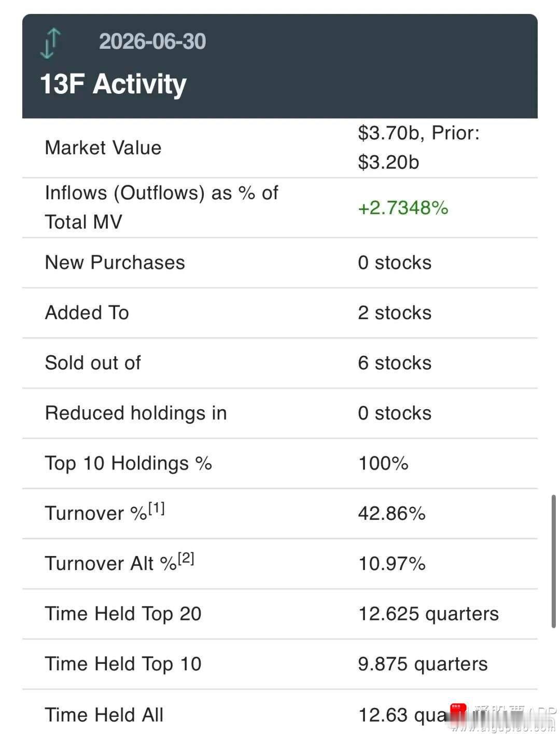The height and width of the screenshot is (734, 560).
Task: Click the 13F Activity heading
Action: point(113,84)
